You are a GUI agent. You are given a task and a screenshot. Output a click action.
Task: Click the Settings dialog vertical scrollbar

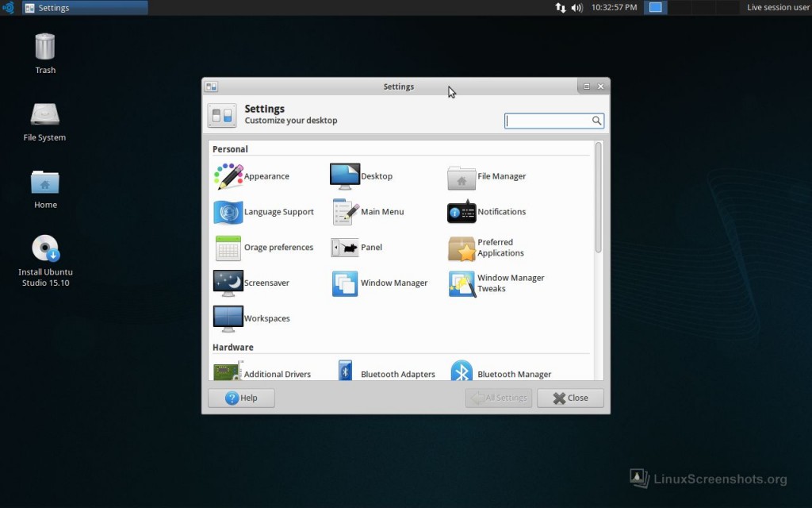pyautogui.click(x=599, y=198)
